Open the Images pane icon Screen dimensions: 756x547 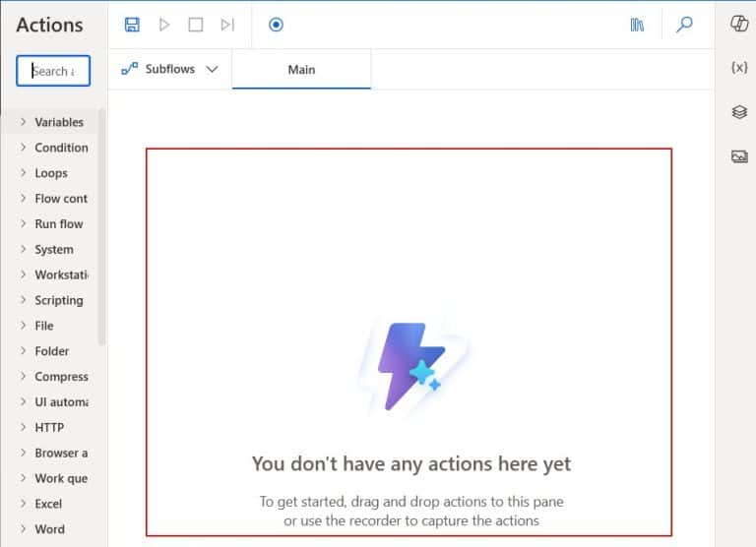click(739, 156)
